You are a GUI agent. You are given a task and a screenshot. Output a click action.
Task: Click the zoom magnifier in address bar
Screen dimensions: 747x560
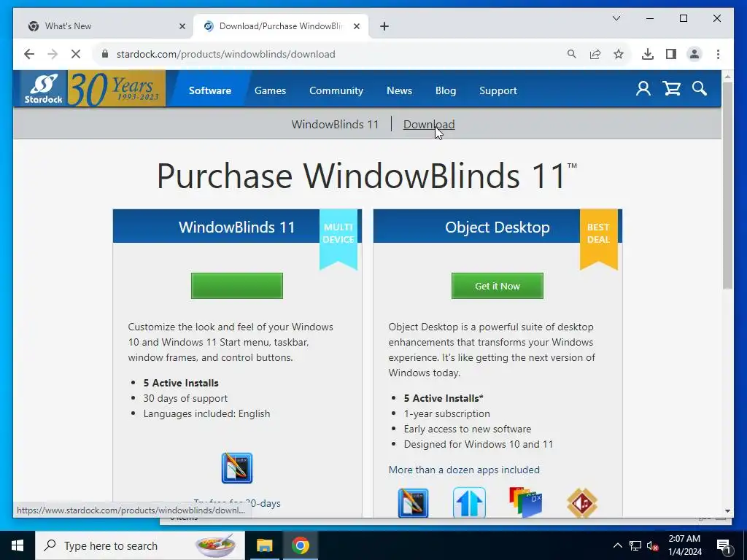pos(572,54)
